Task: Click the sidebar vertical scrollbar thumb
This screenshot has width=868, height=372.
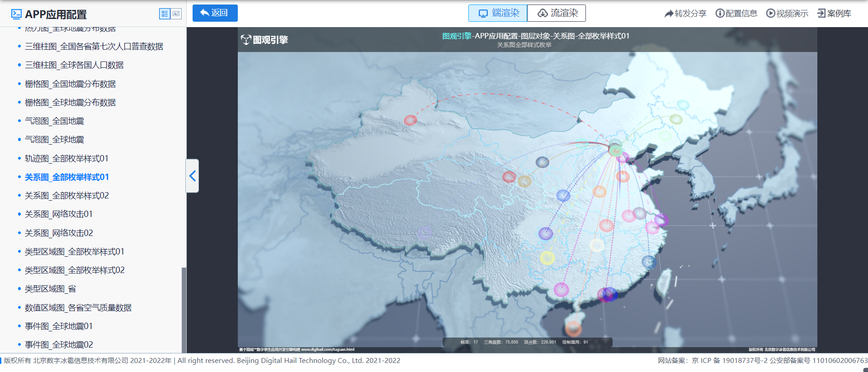Action: pyautogui.click(x=184, y=309)
